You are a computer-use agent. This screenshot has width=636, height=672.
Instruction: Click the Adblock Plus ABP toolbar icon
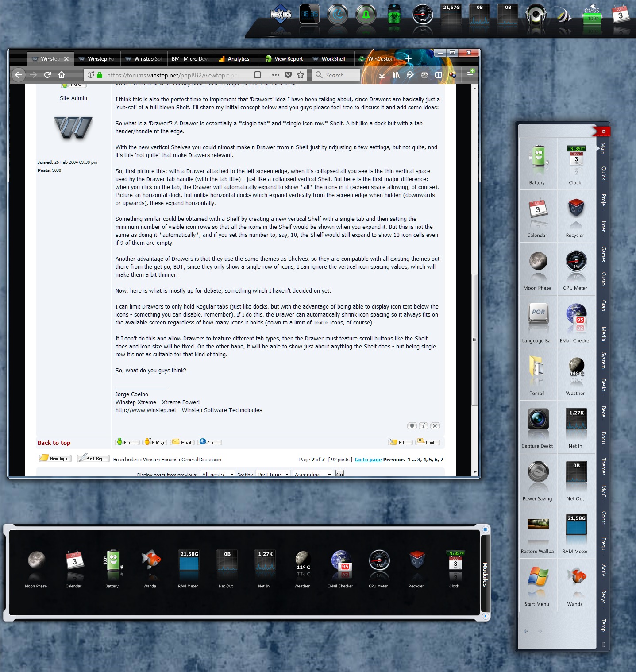click(424, 75)
